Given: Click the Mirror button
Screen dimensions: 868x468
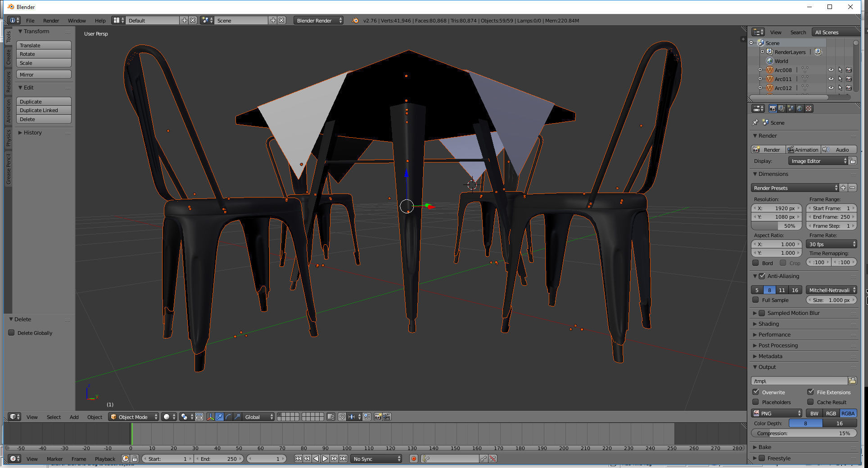Looking at the screenshot, I should 44,74.
